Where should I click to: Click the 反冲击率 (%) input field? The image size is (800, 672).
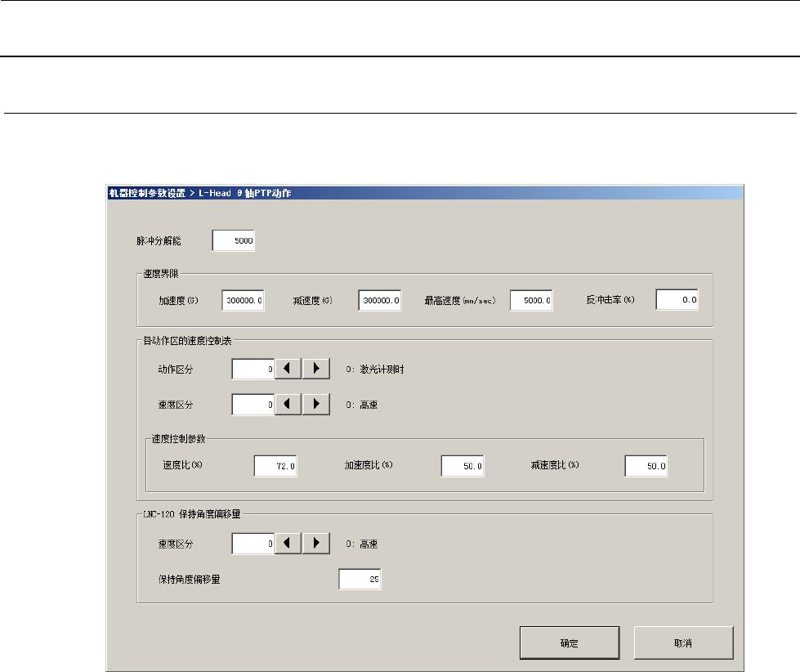(x=677, y=299)
